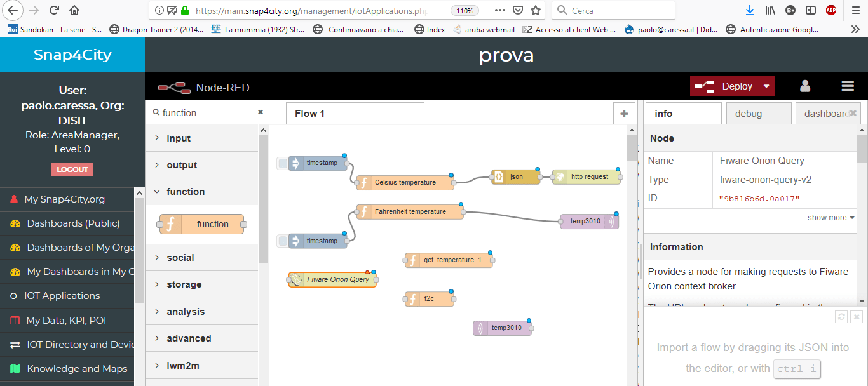Image resolution: width=868 pixels, height=386 pixels.
Task: Open the Deploy options dropdown arrow
Action: [766, 86]
